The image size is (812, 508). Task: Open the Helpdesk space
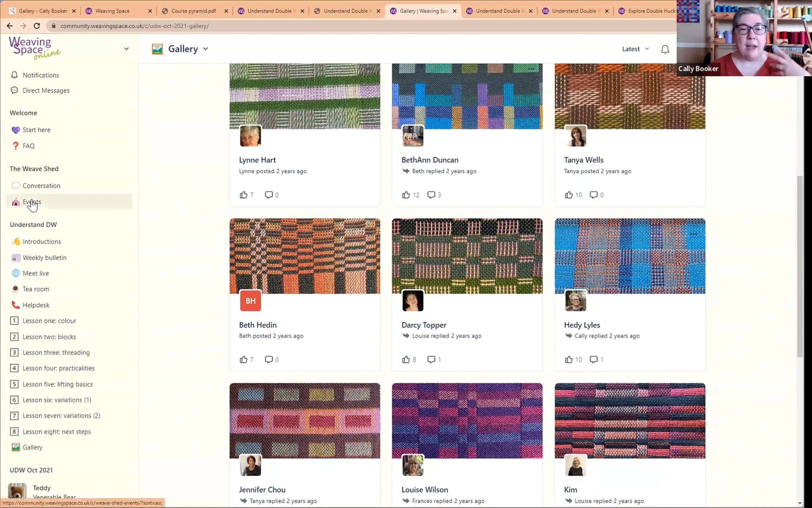(69, 305)
